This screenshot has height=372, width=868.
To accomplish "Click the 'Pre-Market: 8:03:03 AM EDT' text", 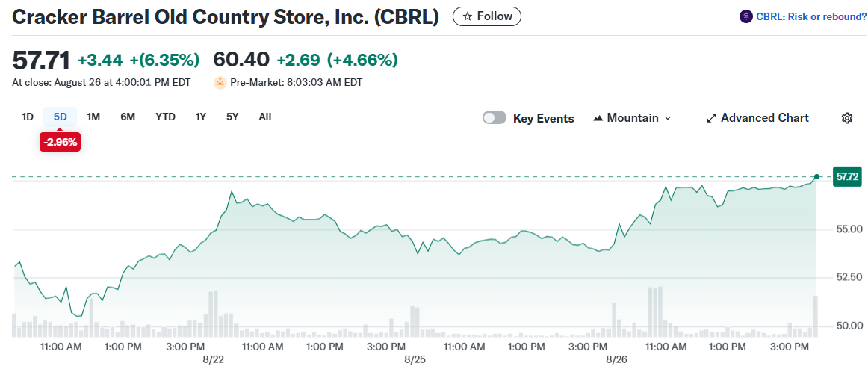I will tap(296, 82).
